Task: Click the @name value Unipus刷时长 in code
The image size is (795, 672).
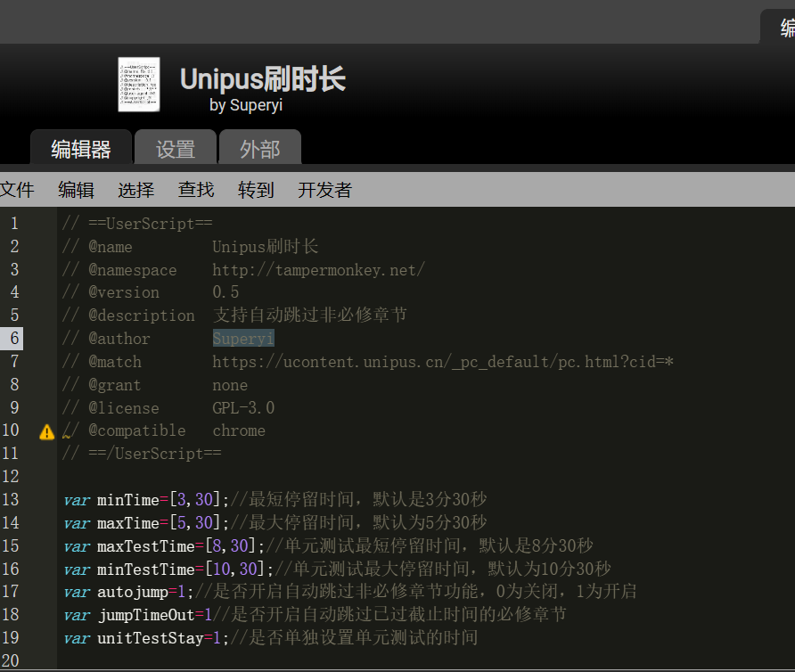Action: click(x=266, y=247)
